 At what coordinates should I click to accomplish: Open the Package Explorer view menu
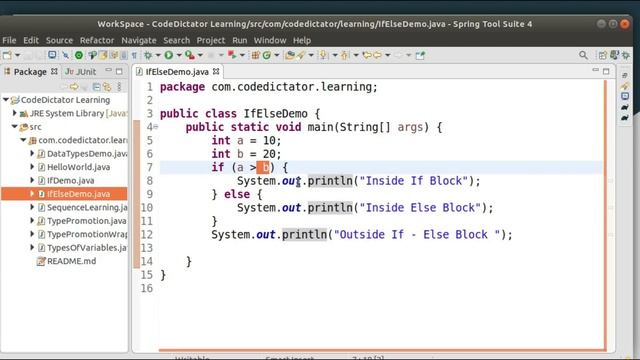tap(119, 87)
